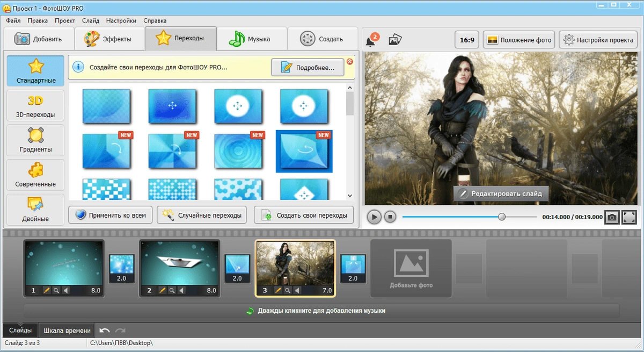Click the blue info icon in banner
This screenshot has width=644, height=352.
tap(79, 67)
